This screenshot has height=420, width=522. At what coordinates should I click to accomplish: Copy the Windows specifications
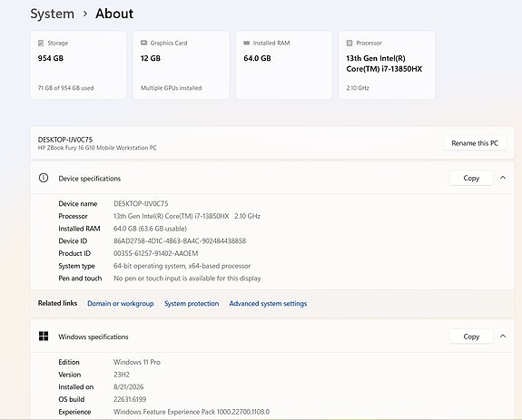pos(471,337)
